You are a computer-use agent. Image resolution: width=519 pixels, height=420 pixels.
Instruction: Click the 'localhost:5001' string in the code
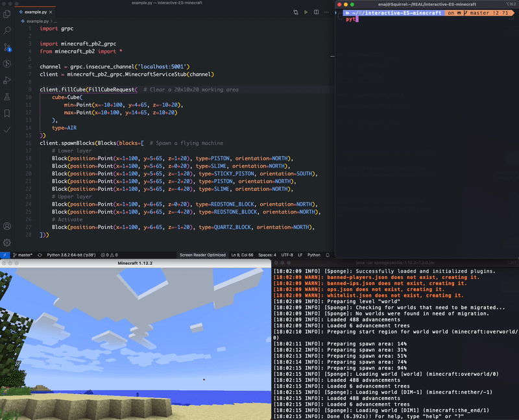[x=162, y=67]
